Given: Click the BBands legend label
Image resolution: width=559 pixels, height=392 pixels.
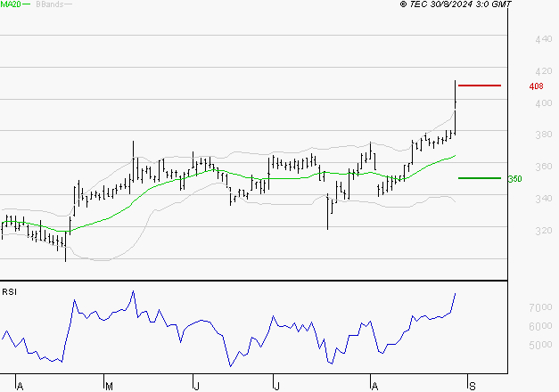Looking at the screenshot, I should pos(50,4).
